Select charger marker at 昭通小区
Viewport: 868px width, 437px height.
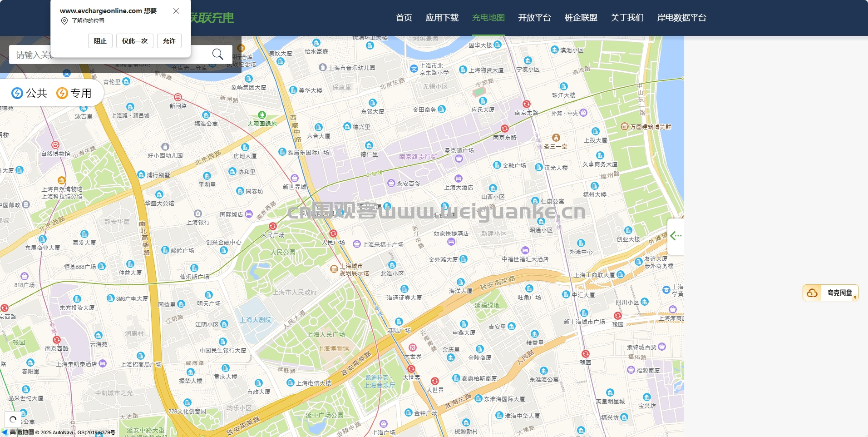click(541, 221)
